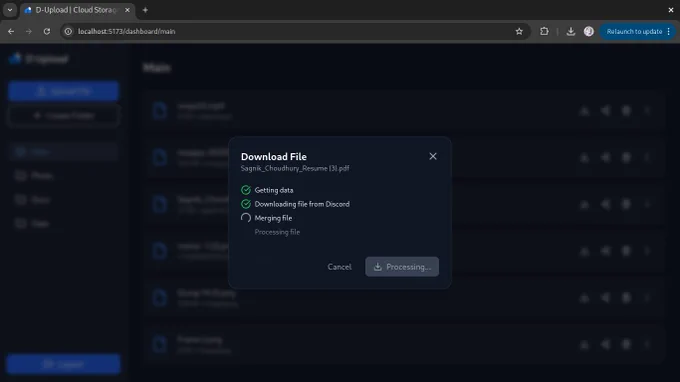
Task: Go back in browser history
Action: pos(11,31)
